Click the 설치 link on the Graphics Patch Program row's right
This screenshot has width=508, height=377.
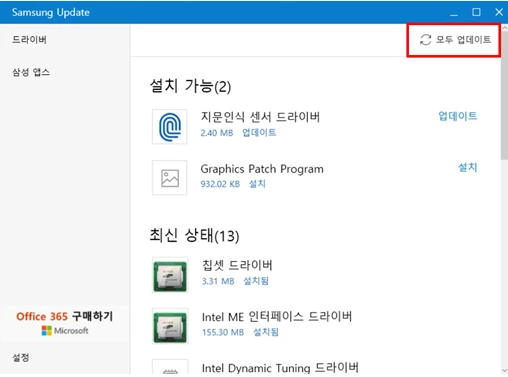pos(468,167)
